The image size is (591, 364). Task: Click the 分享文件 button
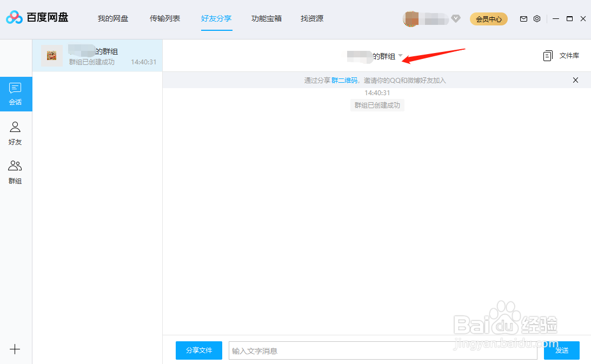[198, 350]
